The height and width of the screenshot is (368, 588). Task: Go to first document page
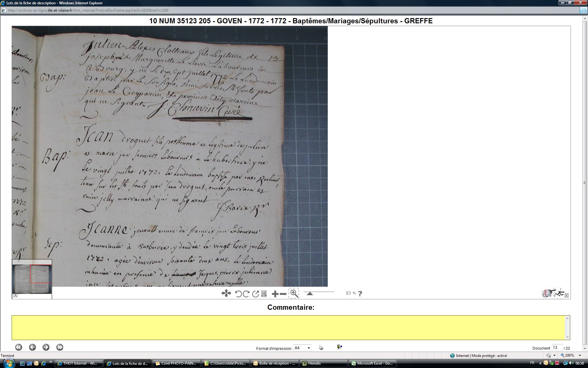19,347
